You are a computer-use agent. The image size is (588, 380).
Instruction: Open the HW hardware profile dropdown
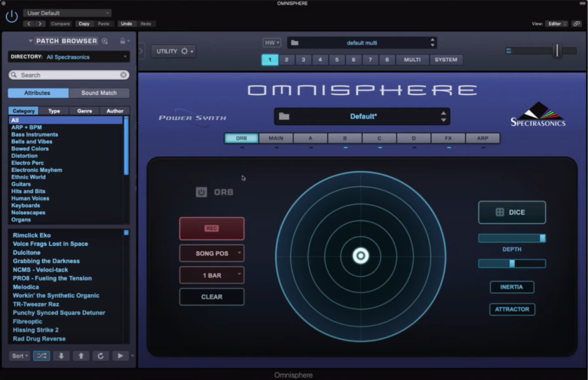point(272,43)
